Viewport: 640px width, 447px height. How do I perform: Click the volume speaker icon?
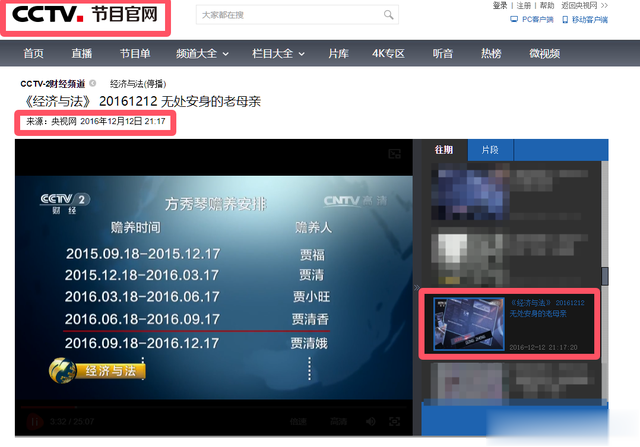[x=371, y=421]
